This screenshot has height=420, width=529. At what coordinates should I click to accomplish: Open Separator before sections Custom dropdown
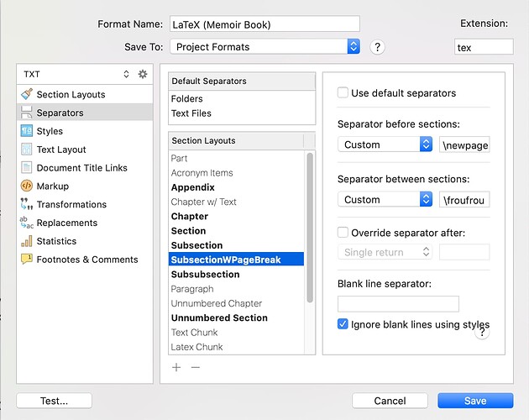coord(385,144)
